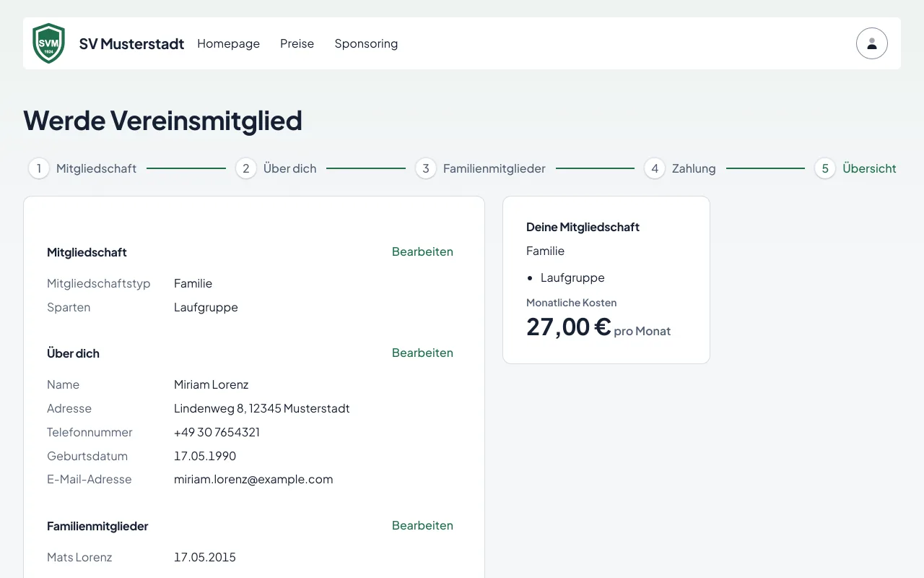The image size is (924, 578).
Task: Click the SV Musterstadt site title
Action: point(131,43)
